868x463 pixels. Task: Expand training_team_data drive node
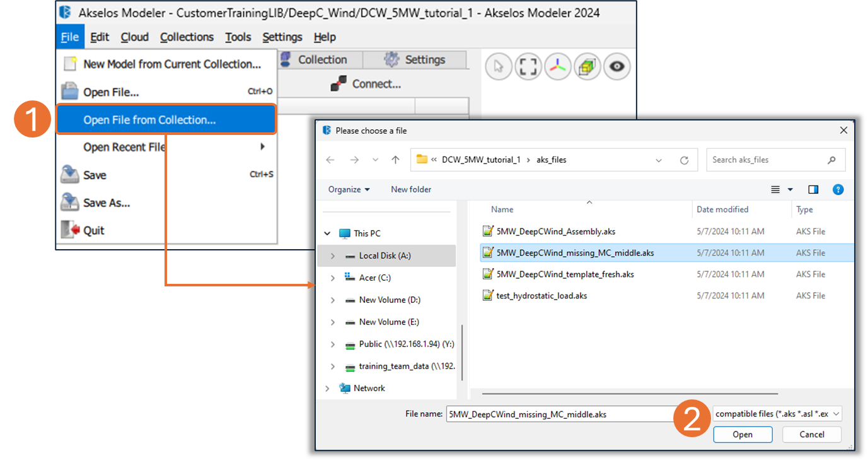pyautogui.click(x=333, y=366)
